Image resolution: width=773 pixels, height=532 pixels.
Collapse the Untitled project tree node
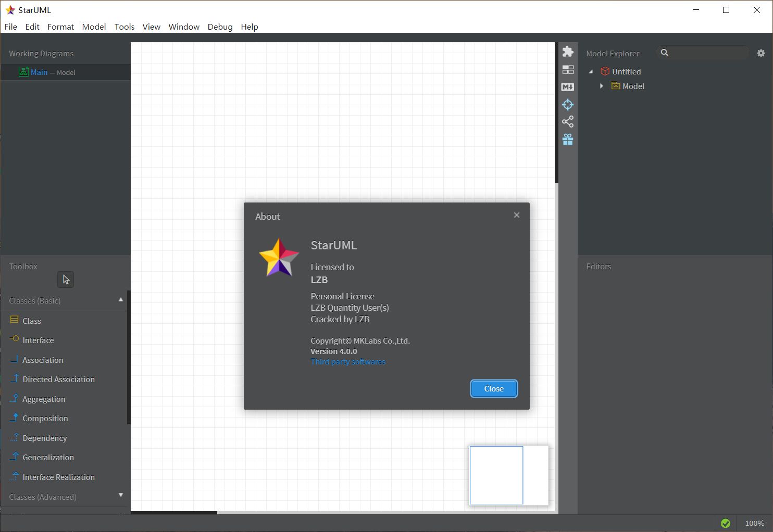pyautogui.click(x=591, y=72)
